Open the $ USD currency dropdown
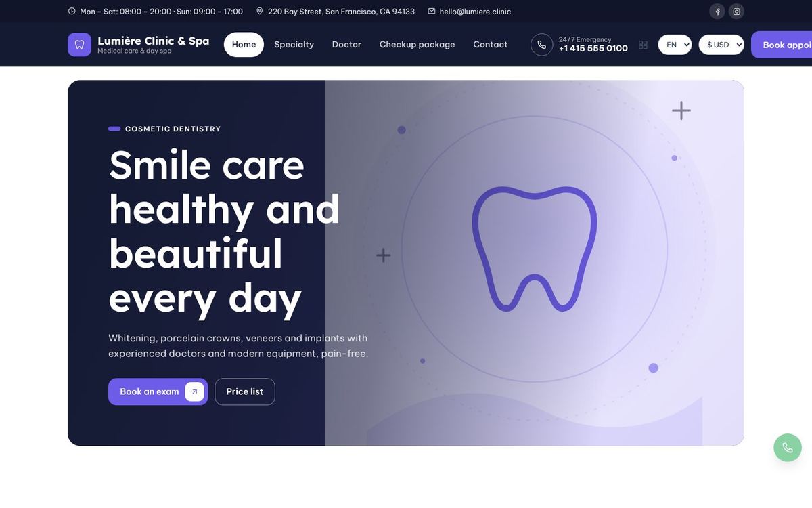The height and width of the screenshot is (508, 812). click(x=721, y=45)
